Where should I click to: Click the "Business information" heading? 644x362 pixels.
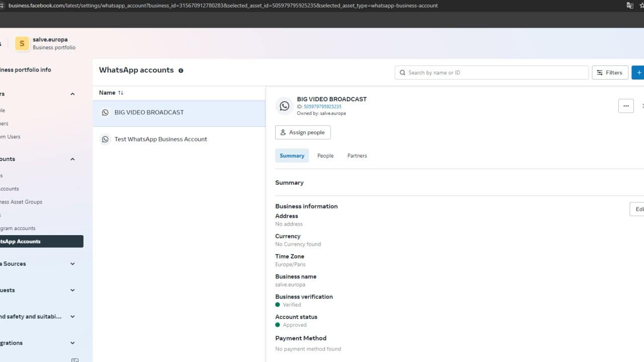[x=306, y=206]
